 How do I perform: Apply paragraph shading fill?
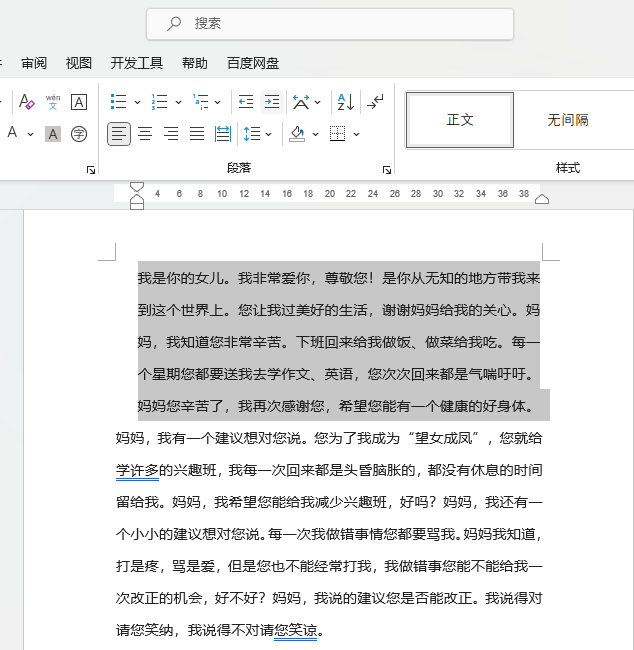tap(297, 134)
